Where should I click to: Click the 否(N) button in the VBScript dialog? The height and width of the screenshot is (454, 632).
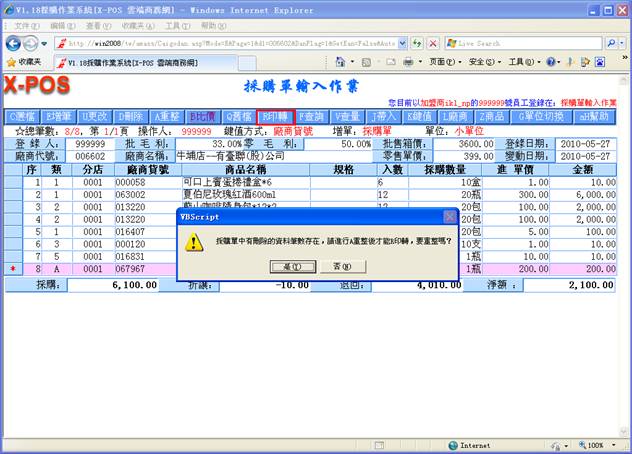tap(341, 267)
